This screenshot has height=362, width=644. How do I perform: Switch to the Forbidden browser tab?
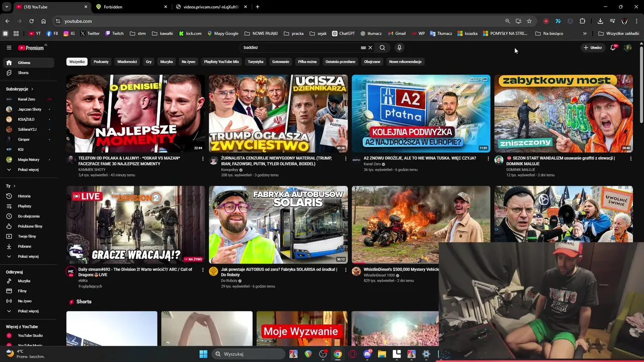pos(132,7)
